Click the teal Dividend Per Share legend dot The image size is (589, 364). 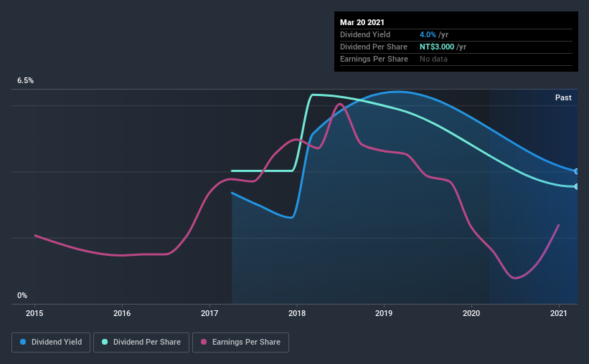[x=105, y=342]
